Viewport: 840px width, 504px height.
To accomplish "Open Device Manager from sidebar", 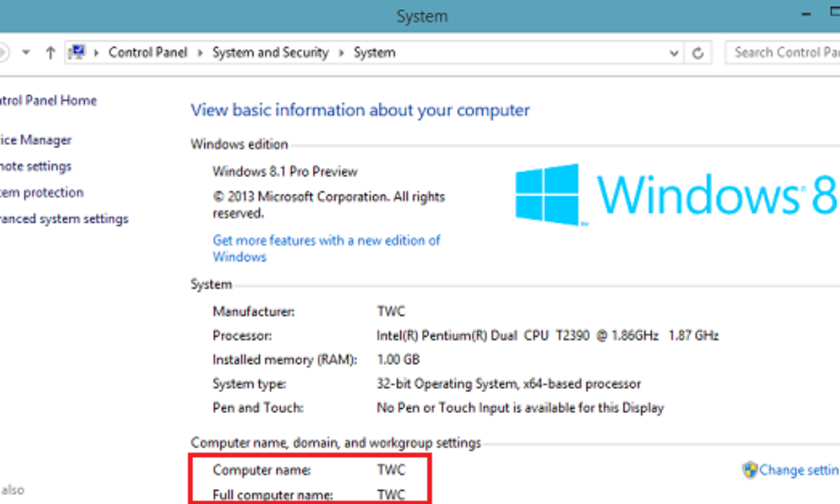I will [36, 140].
